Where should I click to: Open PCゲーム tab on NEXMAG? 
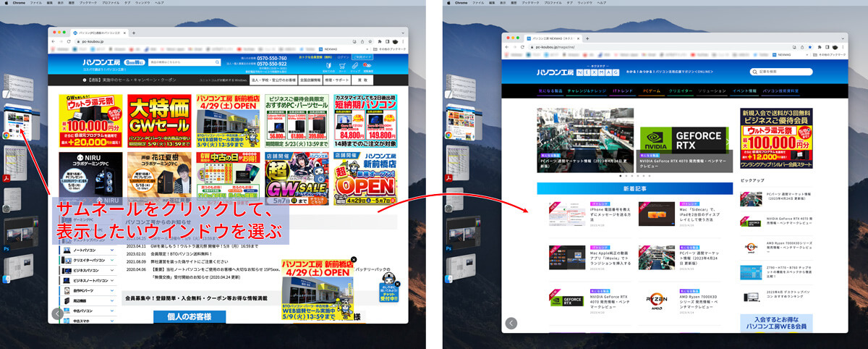pos(652,92)
